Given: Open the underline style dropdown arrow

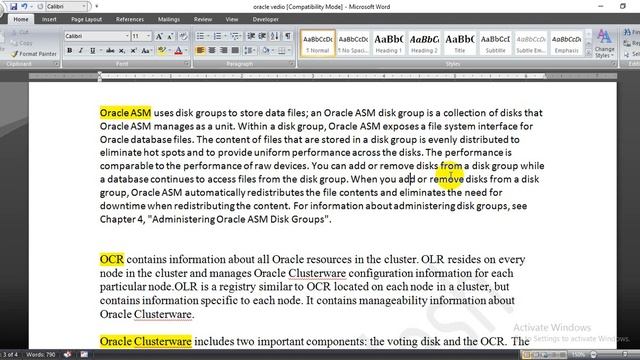Looking at the screenshot, I should 100,51.
